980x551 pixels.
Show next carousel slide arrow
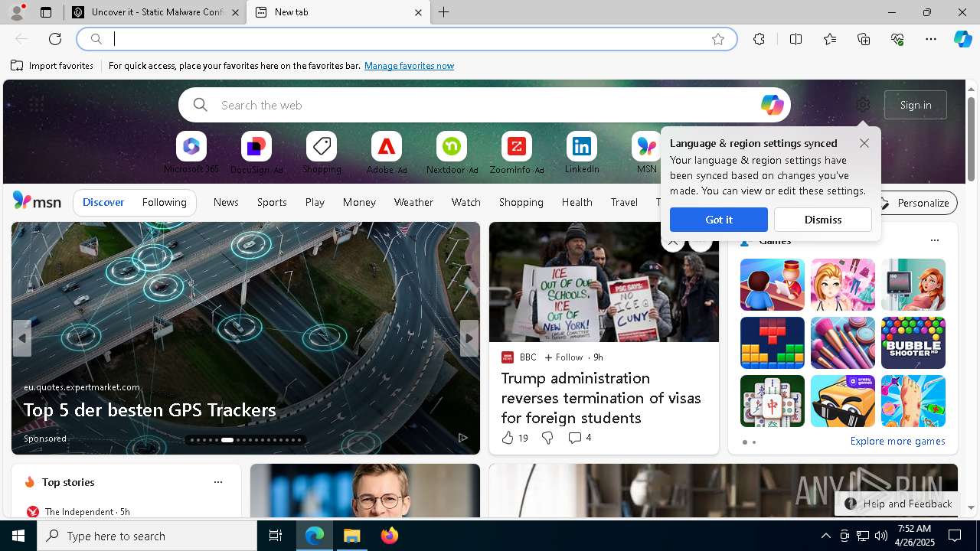[x=469, y=338]
